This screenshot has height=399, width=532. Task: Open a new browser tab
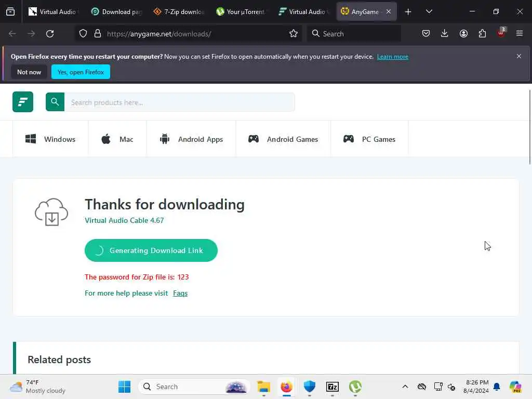[408, 12]
